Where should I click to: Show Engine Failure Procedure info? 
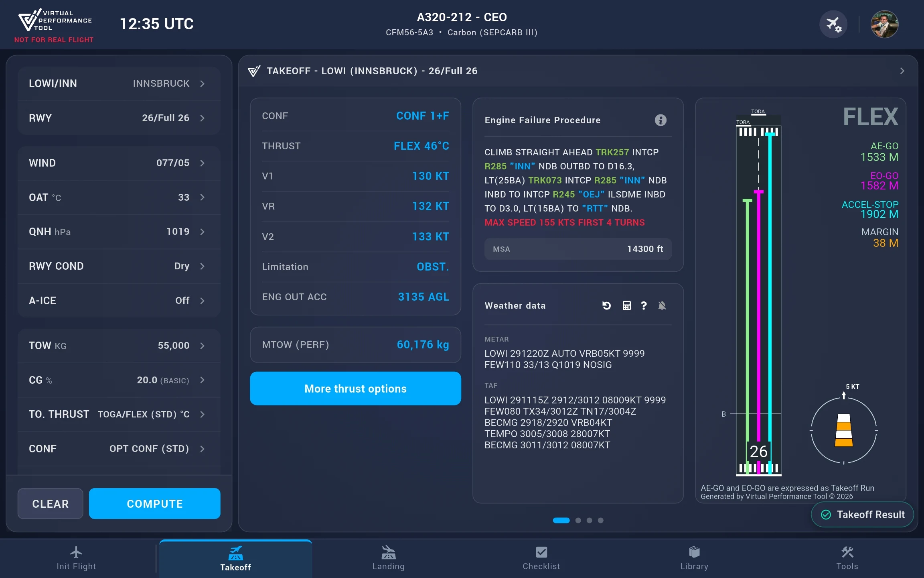(x=661, y=120)
